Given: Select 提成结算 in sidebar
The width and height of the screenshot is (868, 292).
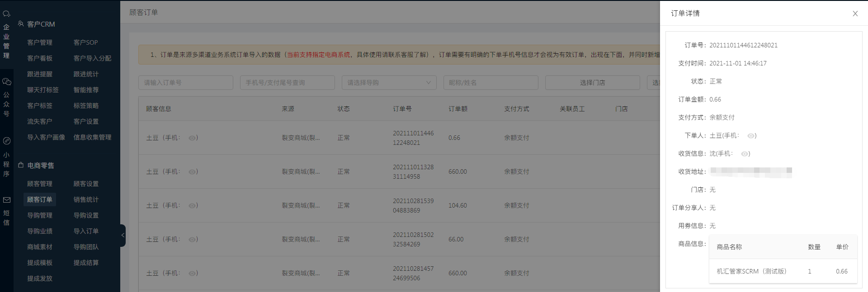Looking at the screenshot, I should coord(86,263).
